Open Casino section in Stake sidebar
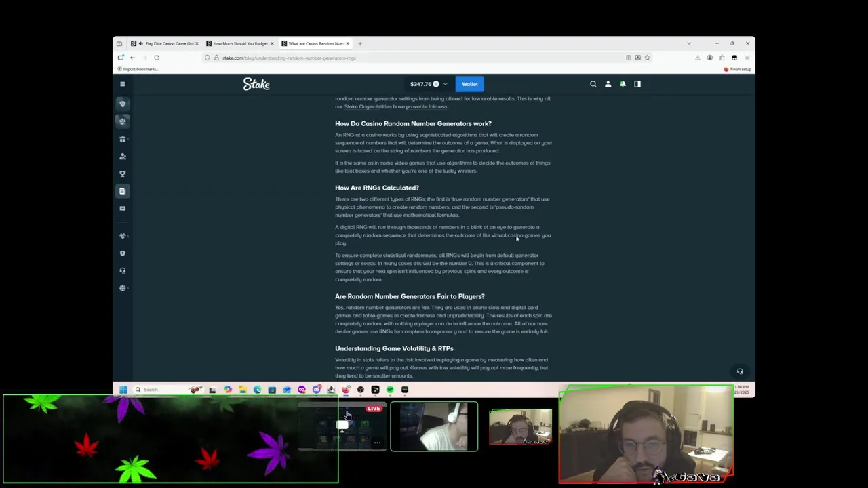 pos(123,104)
